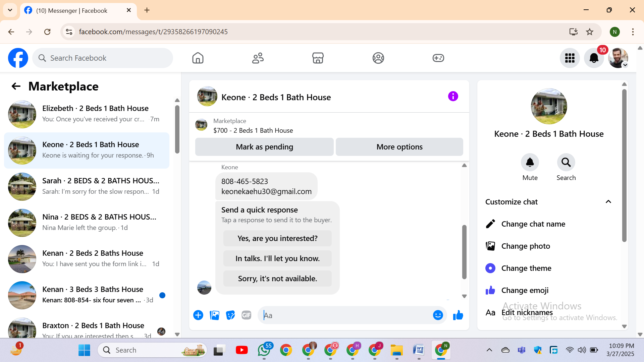Click the address bar URL
The width and height of the screenshot is (644, 362).
(x=153, y=32)
